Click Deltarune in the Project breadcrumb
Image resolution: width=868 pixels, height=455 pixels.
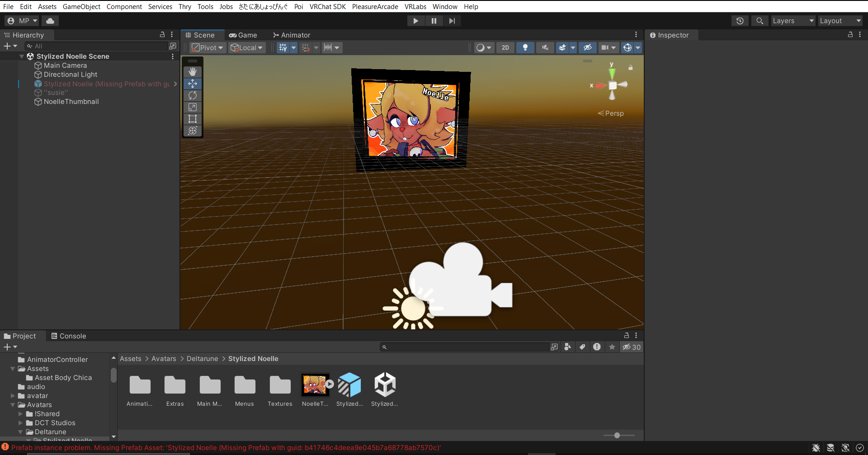pos(202,359)
